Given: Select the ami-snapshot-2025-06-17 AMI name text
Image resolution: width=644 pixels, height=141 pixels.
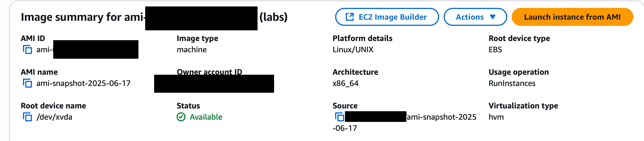Looking at the screenshot, I should tap(83, 83).
